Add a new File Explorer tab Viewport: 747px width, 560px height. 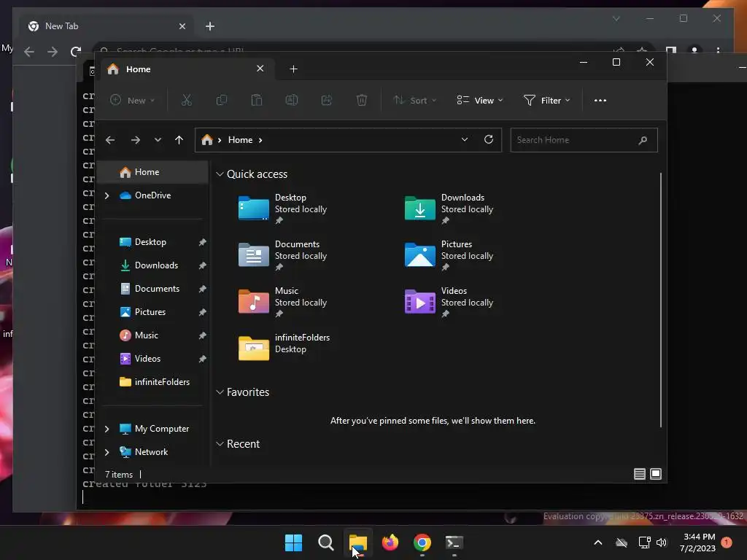[x=293, y=69]
